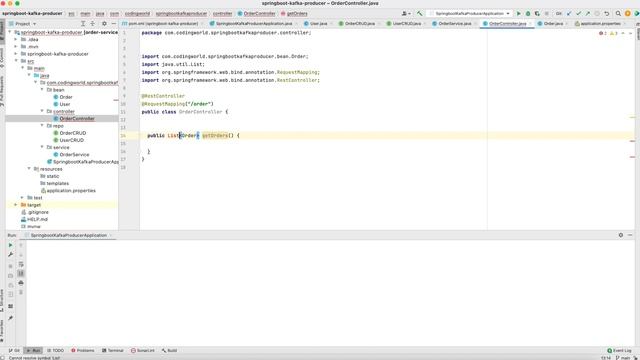The height and width of the screenshot is (360, 640).
Task: Run SpringbootKafkaProducerApplication with green play icon
Action: pyautogui.click(x=519, y=13)
